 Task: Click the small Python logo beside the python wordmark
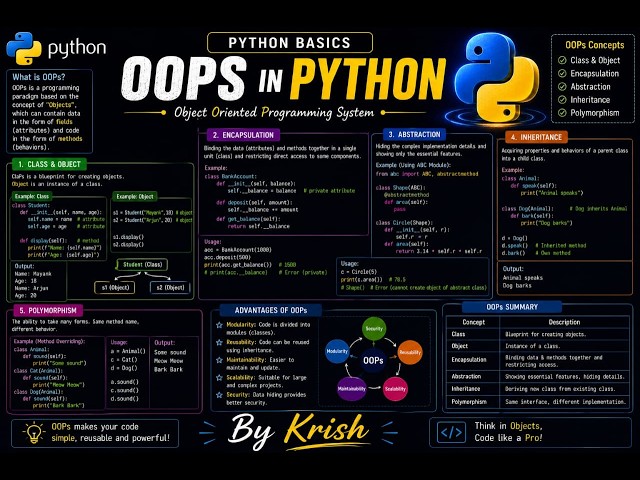pyautogui.click(x=24, y=48)
